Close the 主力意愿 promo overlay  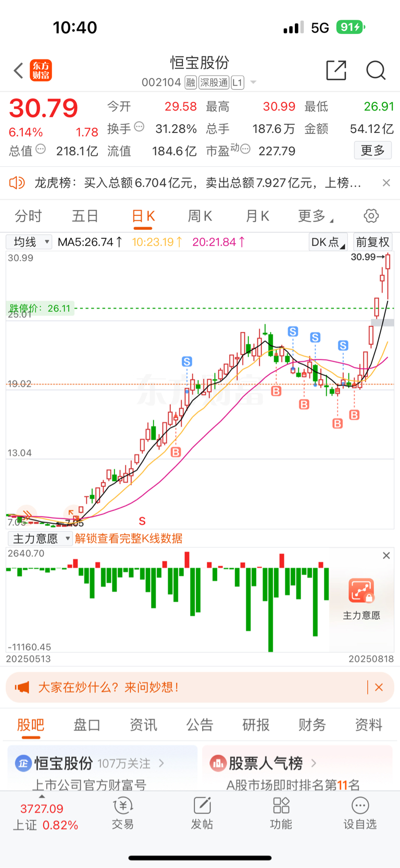386,556
